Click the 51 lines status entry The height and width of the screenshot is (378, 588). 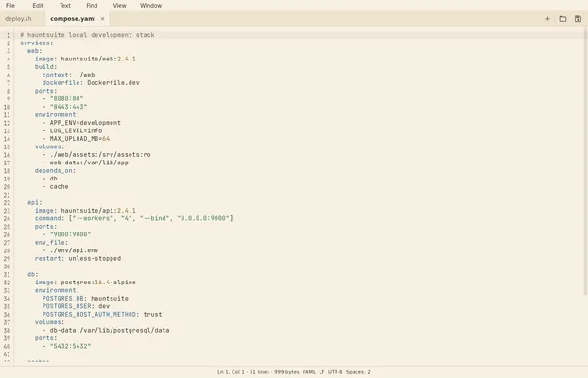pos(259,372)
